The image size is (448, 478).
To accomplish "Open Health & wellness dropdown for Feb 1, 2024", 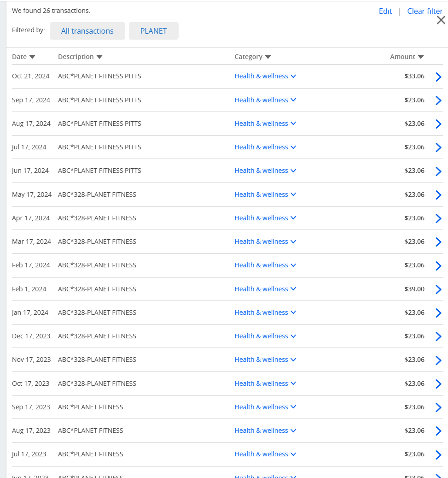I will (x=265, y=289).
